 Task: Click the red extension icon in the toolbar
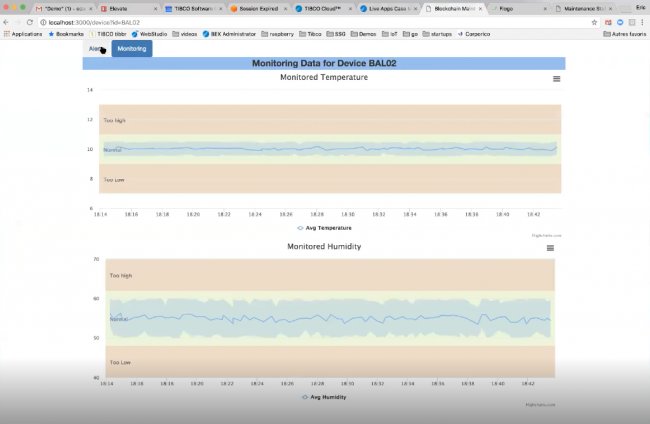coord(608,22)
